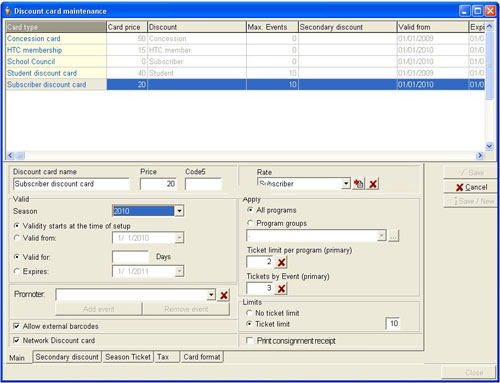Click the Secondary discount column header
The image size is (500, 383).
(x=347, y=27)
